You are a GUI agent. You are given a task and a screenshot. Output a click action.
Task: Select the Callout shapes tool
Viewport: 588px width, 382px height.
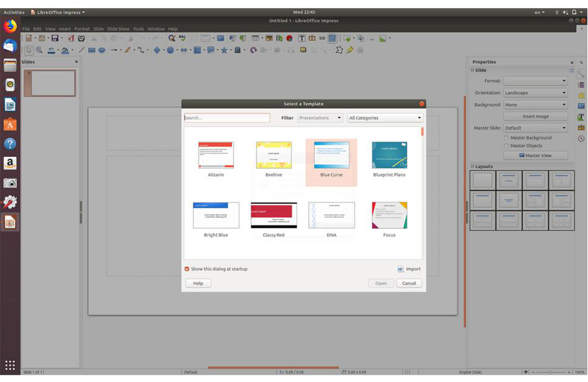[x=211, y=50]
